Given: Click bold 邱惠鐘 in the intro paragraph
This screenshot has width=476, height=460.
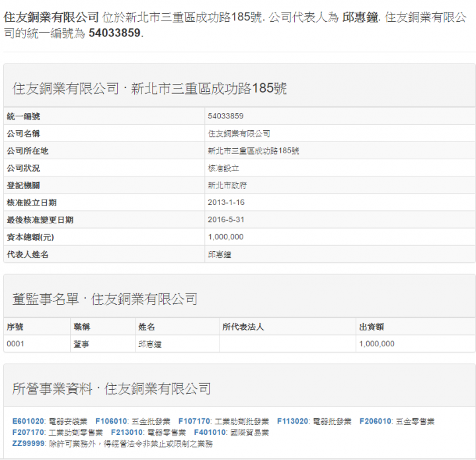Looking at the screenshot, I should 360,17.
